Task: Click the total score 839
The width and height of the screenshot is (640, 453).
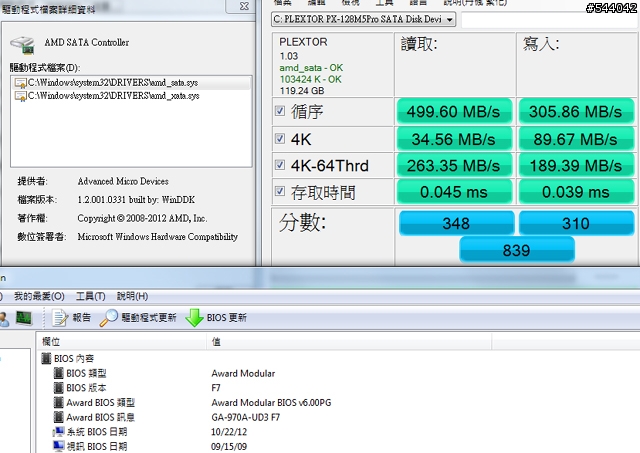Action: point(517,250)
